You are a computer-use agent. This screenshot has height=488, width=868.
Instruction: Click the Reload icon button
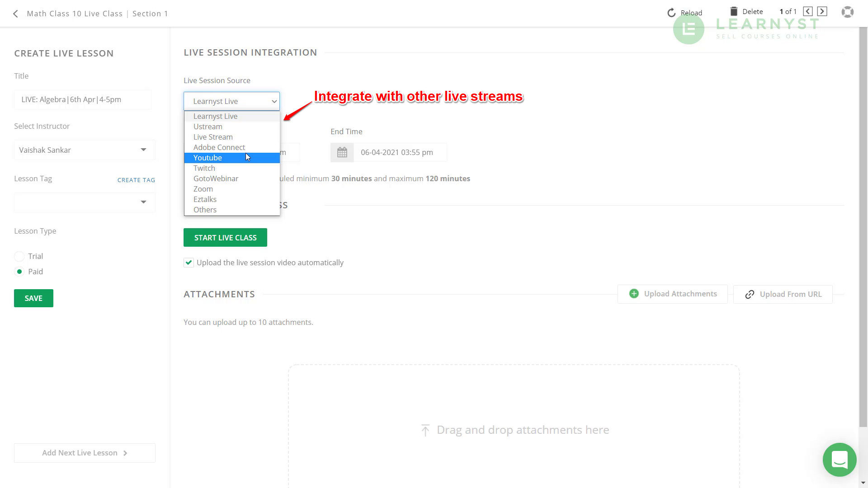coord(671,13)
